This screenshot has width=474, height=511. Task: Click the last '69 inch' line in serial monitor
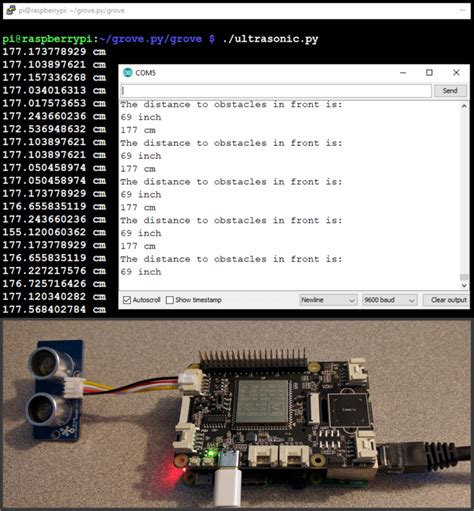pos(141,272)
